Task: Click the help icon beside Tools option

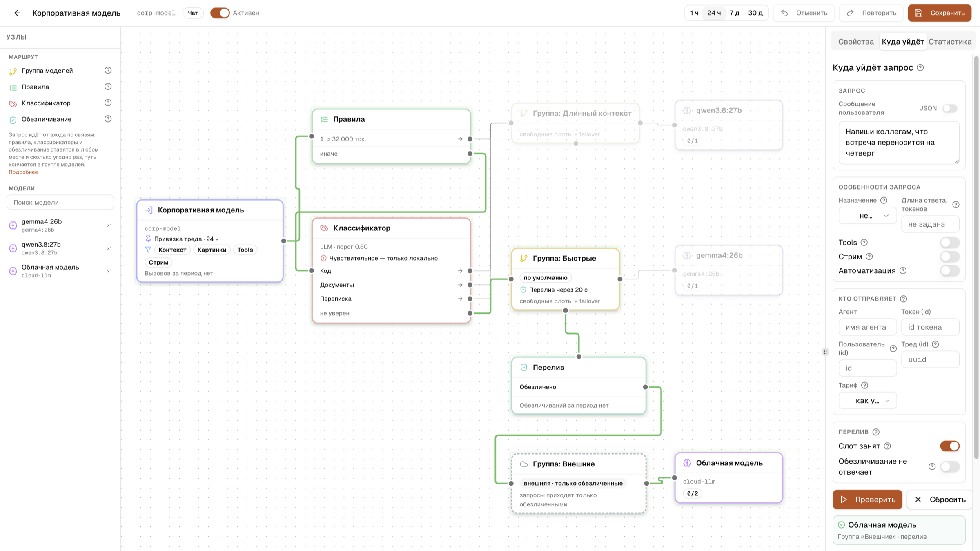Action: [x=864, y=243]
